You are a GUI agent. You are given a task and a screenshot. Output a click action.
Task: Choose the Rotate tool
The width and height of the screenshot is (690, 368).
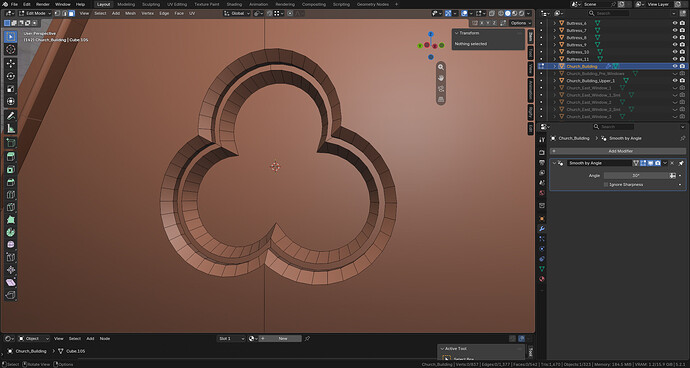11,76
